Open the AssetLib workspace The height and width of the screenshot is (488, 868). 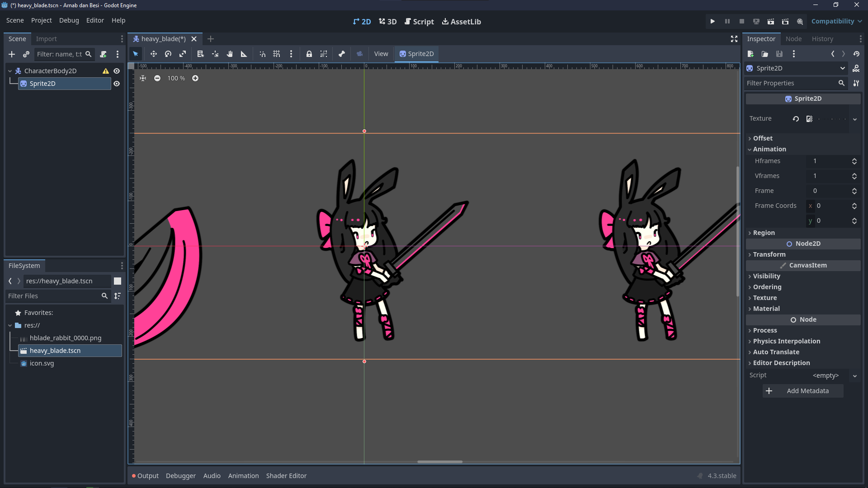(x=462, y=22)
